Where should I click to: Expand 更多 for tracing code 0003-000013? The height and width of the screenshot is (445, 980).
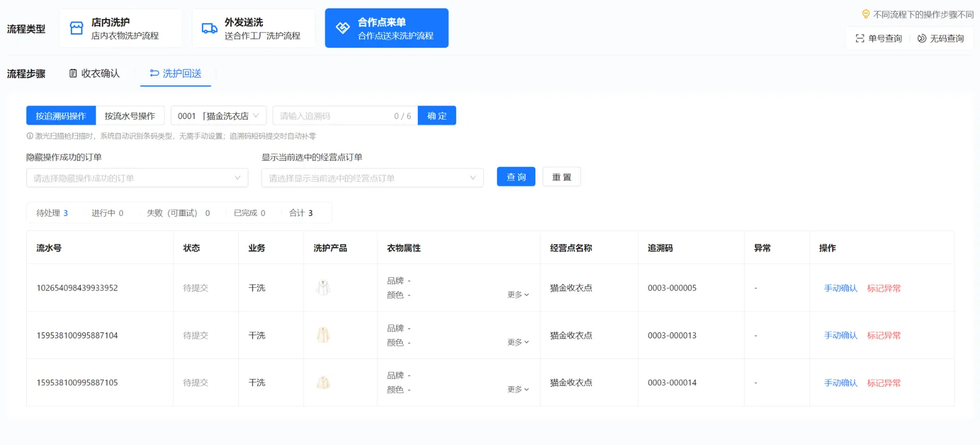click(518, 342)
